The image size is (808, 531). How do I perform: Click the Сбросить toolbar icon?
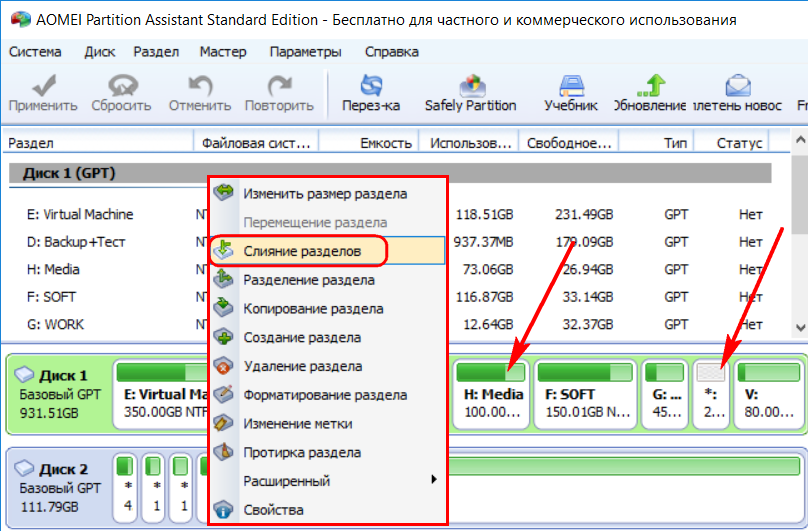pos(121,92)
